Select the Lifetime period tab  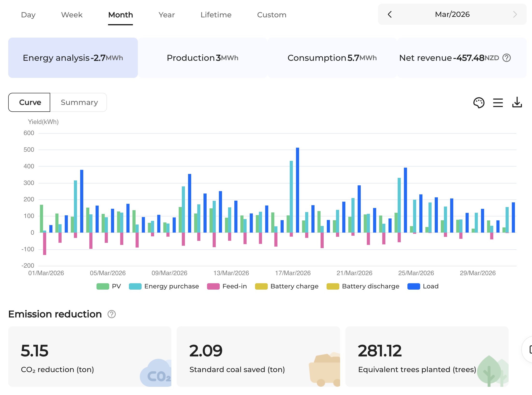coord(216,15)
